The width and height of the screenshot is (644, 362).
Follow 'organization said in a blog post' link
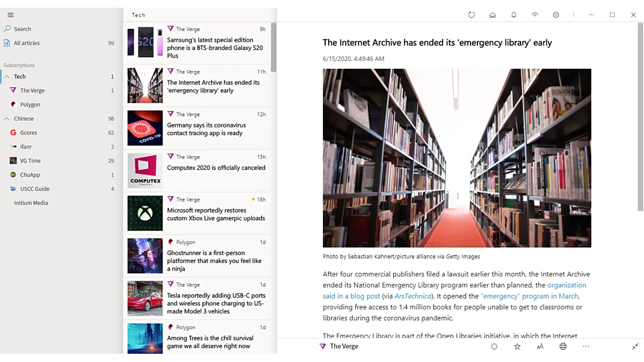point(567,285)
